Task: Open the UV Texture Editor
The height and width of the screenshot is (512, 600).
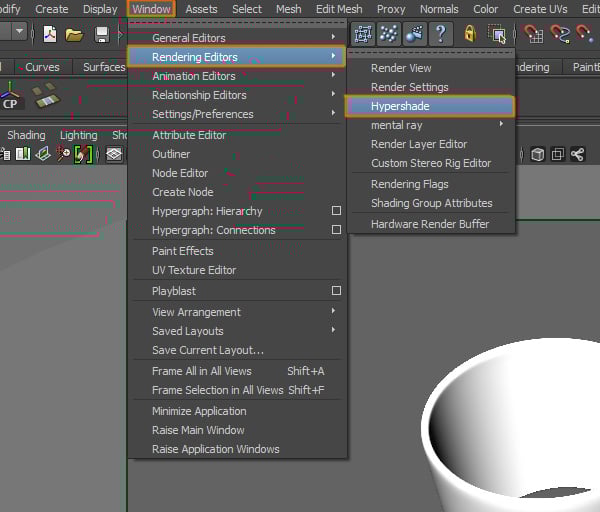Action: coord(194,270)
